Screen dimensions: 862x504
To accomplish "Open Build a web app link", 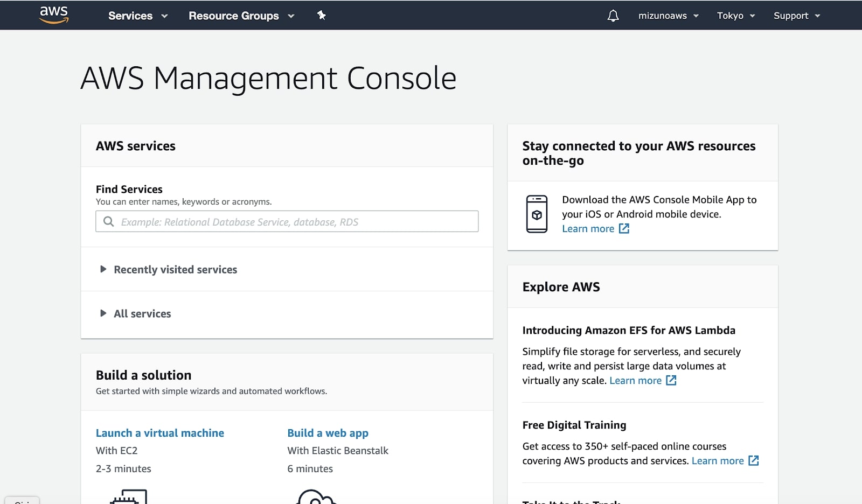I will [328, 433].
